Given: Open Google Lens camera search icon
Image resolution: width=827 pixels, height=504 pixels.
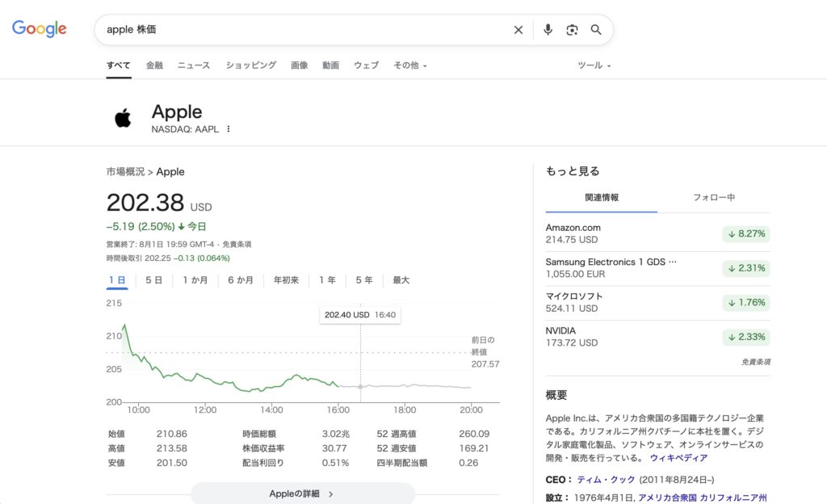Looking at the screenshot, I should click(573, 30).
